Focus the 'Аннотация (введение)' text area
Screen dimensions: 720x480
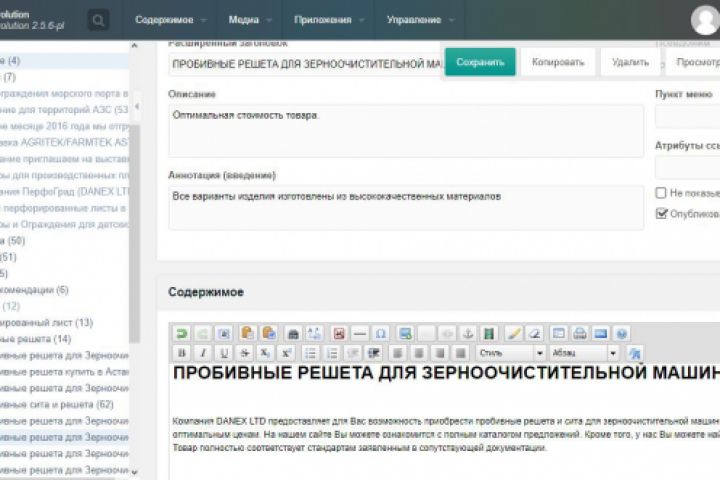tap(406, 208)
